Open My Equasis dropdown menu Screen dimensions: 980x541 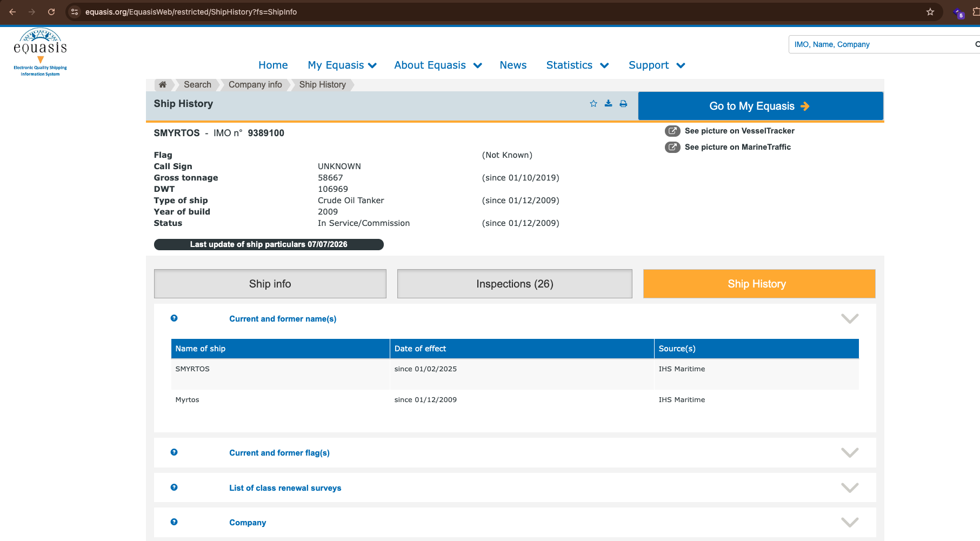342,65
